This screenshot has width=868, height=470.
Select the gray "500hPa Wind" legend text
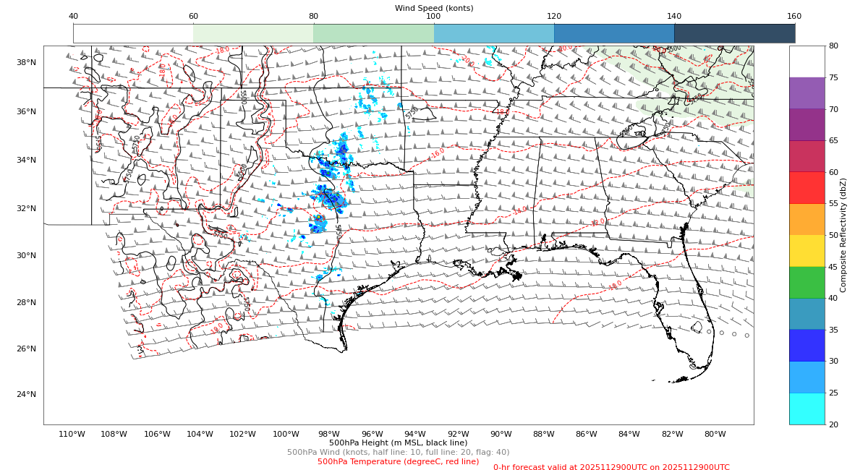pos(398,452)
